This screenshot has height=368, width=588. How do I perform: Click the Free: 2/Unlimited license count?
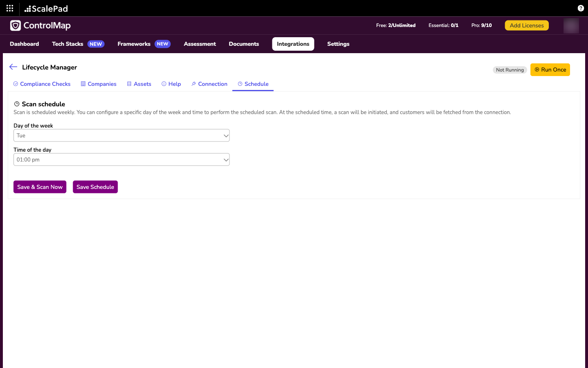(x=396, y=25)
